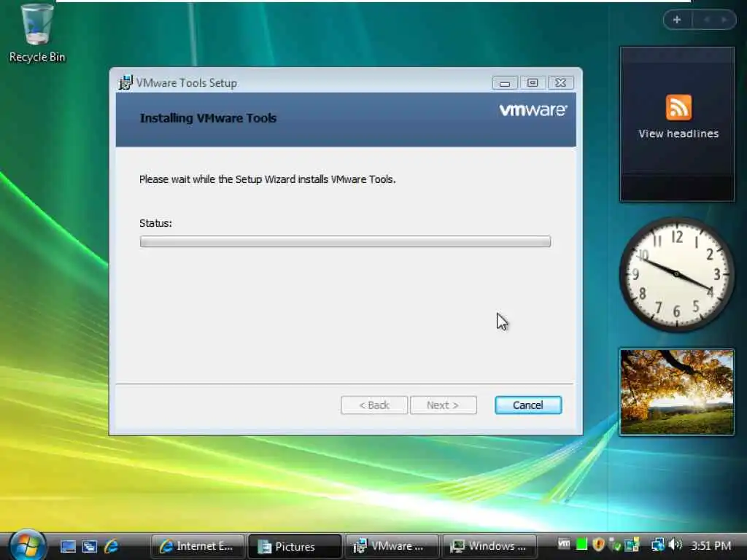
Task: Click the plus button to add gadgets
Action: (676, 20)
